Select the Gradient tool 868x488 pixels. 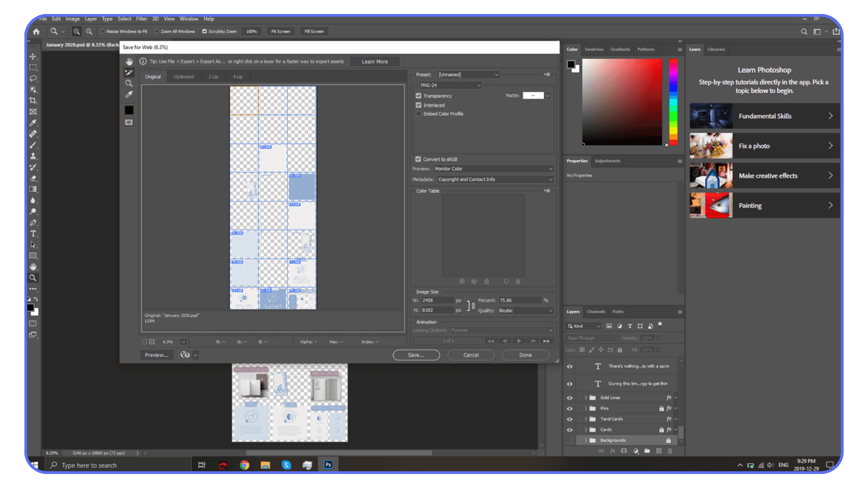33,189
